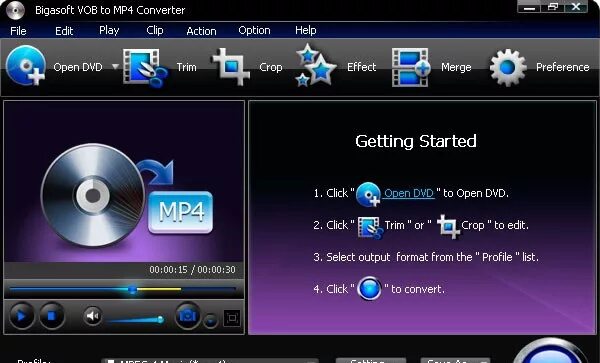Viewport: 600px width, 363px height.
Task: Start playback with the Play button
Action: (21, 316)
